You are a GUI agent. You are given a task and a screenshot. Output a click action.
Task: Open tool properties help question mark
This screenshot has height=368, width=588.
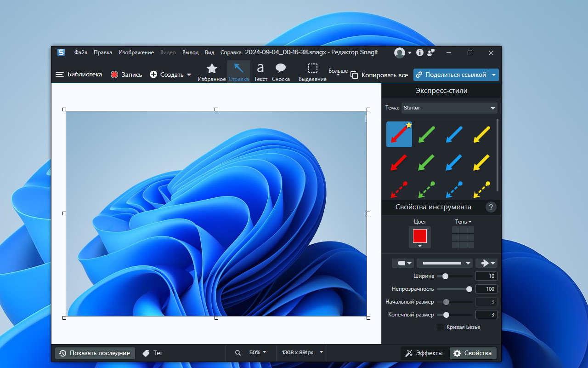tap(491, 207)
